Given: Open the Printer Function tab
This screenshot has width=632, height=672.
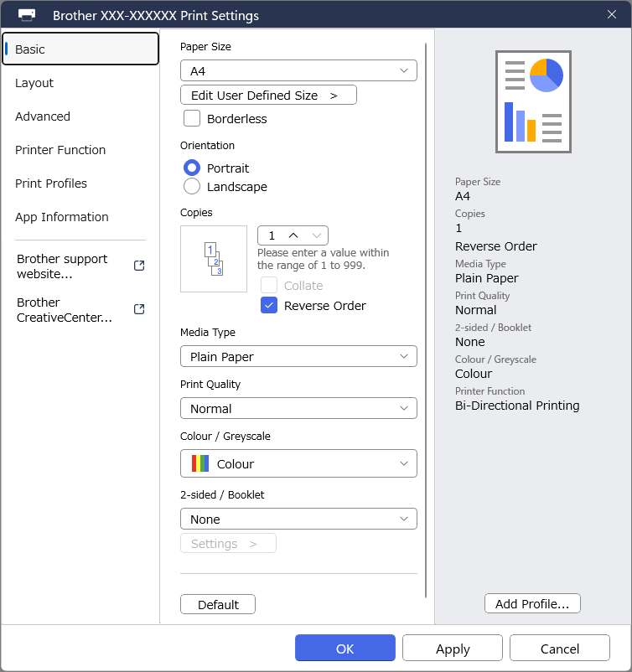Looking at the screenshot, I should pos(60,150).
